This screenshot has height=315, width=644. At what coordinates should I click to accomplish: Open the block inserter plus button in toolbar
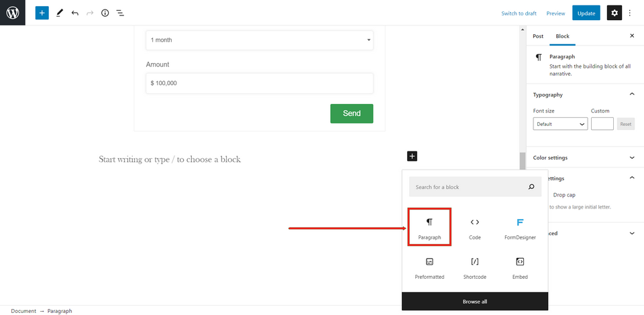tap(42, 13)
